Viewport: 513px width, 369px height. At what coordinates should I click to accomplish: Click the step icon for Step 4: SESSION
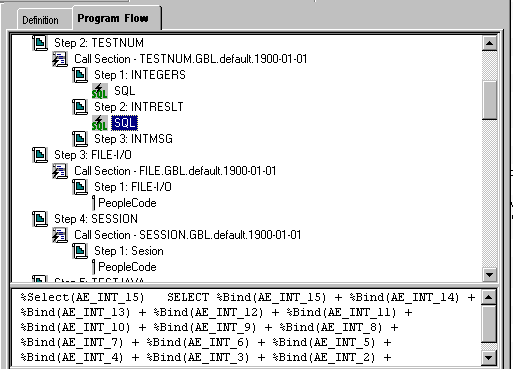coord(40,219)
